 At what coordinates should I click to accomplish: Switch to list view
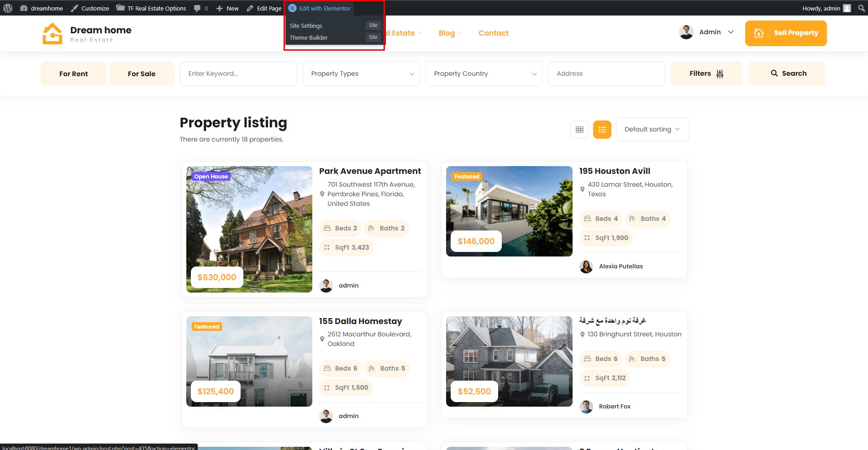602,130
